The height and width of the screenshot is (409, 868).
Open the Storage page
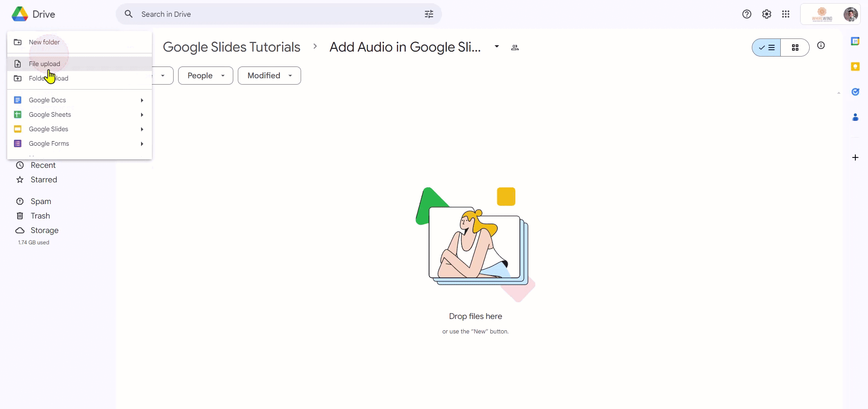coord(43,230)
